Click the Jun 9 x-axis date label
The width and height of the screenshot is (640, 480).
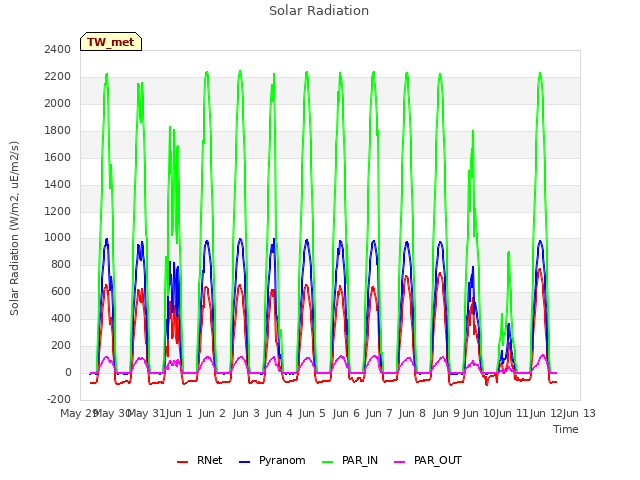[x=446, y=413]
